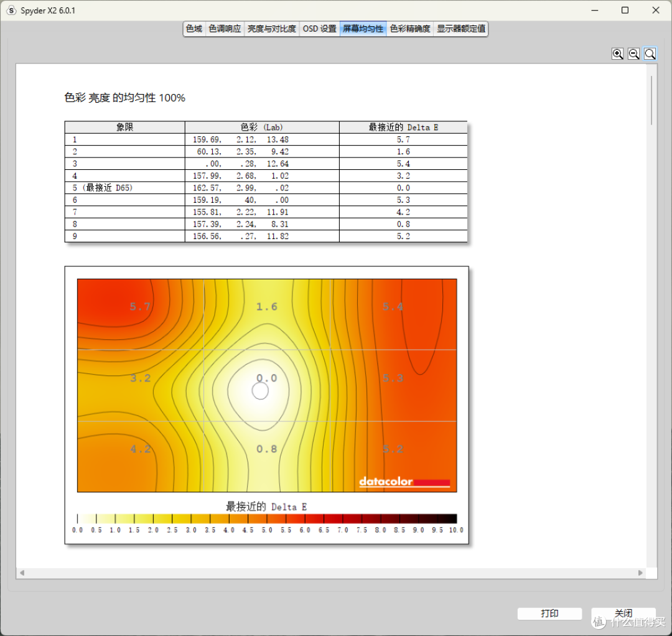Click the horizontal scrollbar left arrow
This screenshot has height=636, width=672.
click(x=22, y=573)
